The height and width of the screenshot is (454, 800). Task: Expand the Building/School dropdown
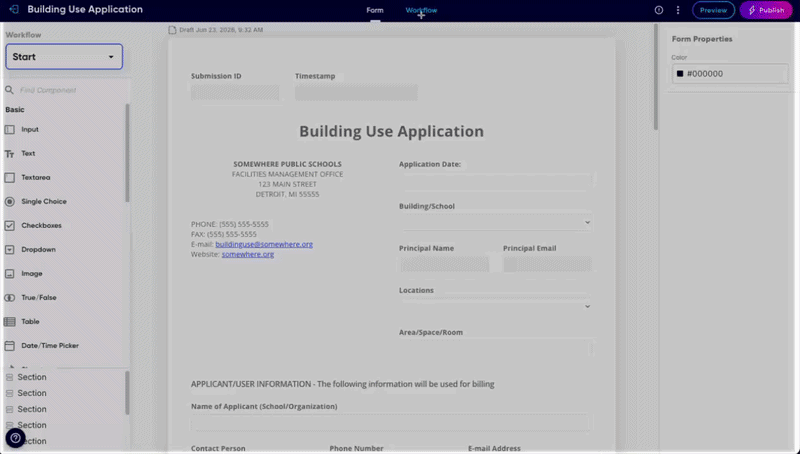click(x=495, y=222)
